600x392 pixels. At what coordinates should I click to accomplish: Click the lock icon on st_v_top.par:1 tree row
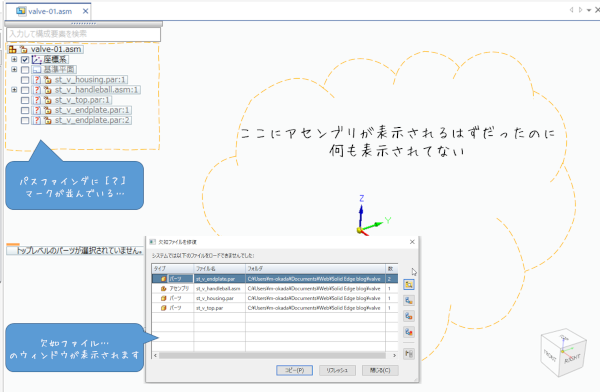click(x=47, y=100)
